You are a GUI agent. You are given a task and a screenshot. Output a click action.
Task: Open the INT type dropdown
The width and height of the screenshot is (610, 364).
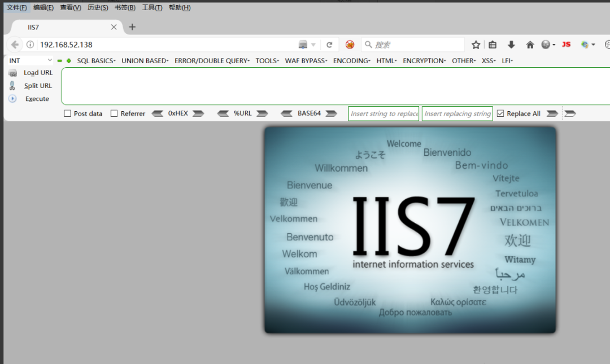(x=30, y=60)
